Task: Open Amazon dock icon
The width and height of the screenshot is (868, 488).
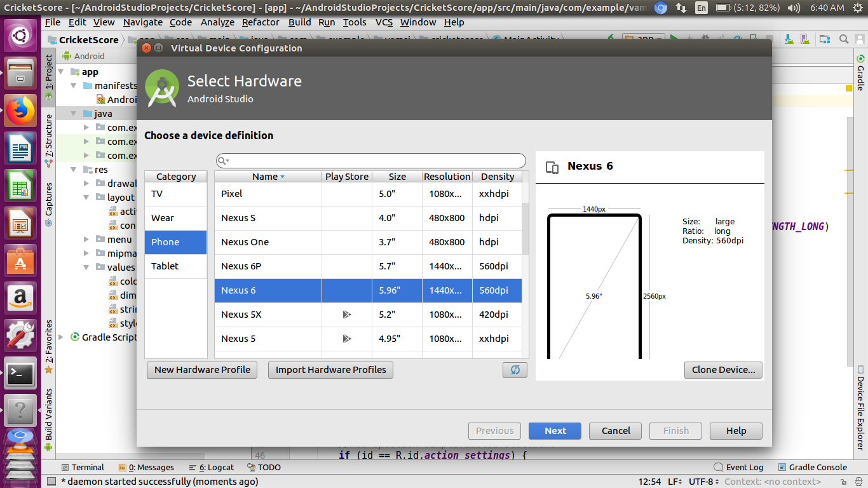Action: pyautogui.click(x=20, y=299)
